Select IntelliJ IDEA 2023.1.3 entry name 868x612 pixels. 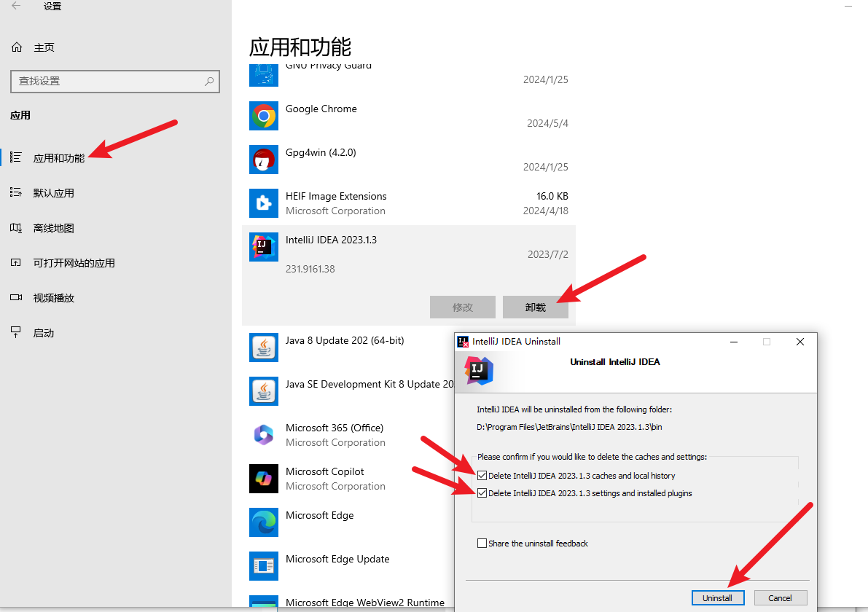tap(331, 240)
